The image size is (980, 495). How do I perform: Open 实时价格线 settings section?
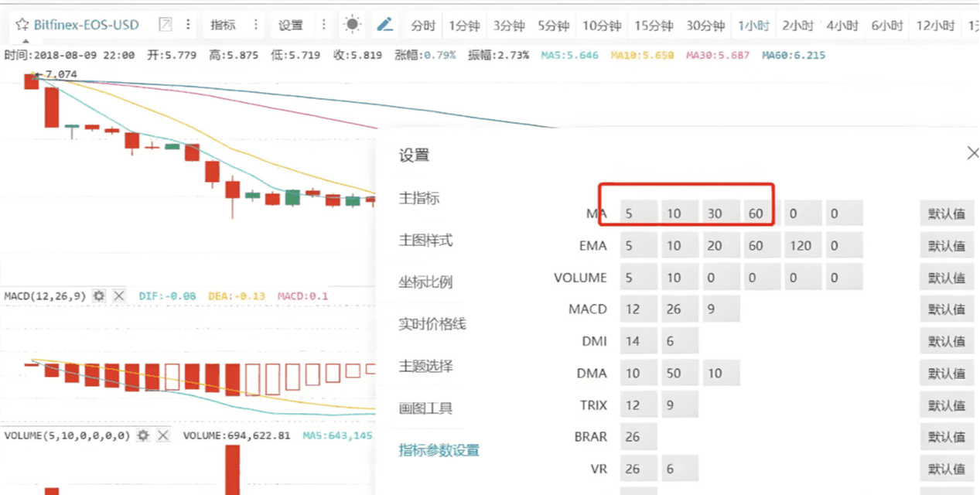[x=432, y=324]
